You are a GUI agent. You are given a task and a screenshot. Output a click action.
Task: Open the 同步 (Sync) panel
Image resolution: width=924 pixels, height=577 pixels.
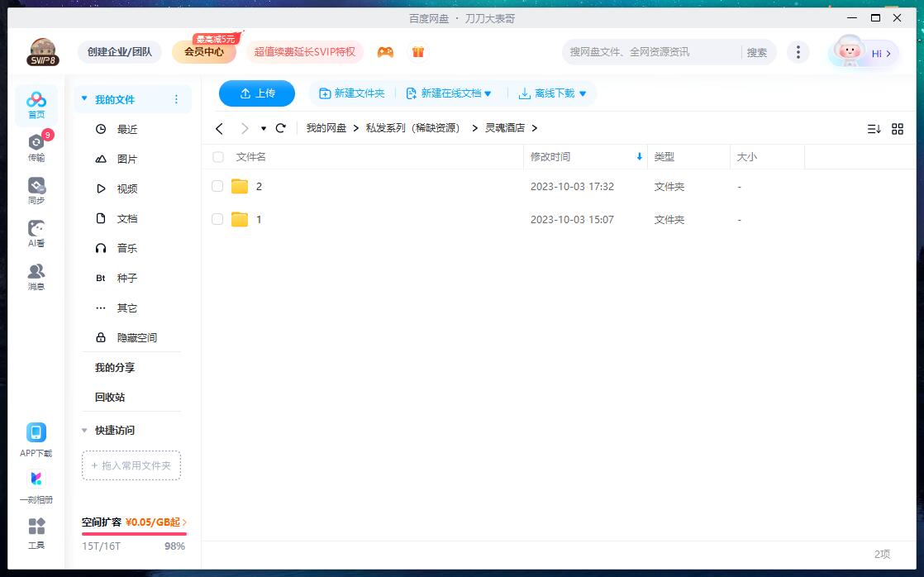click(36, 188)
